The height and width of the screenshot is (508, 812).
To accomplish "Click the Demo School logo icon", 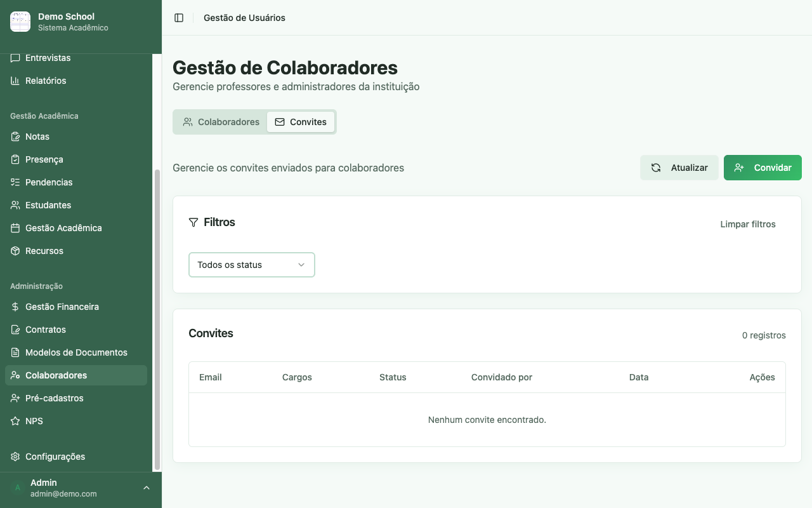I will click(x=20, y=22).
